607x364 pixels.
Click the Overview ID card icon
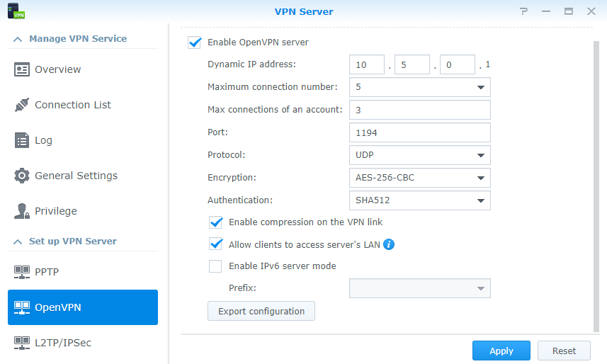pos(22,69)
